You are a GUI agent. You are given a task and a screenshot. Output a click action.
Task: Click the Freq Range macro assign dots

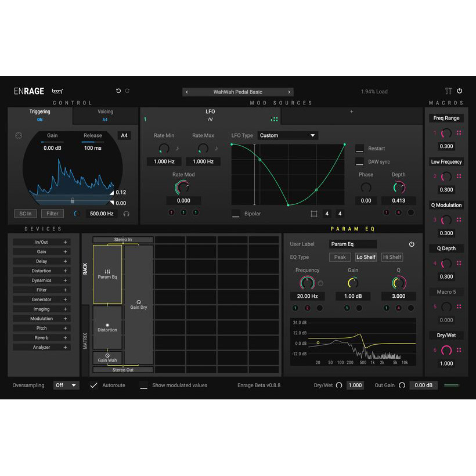coord(459,133)
